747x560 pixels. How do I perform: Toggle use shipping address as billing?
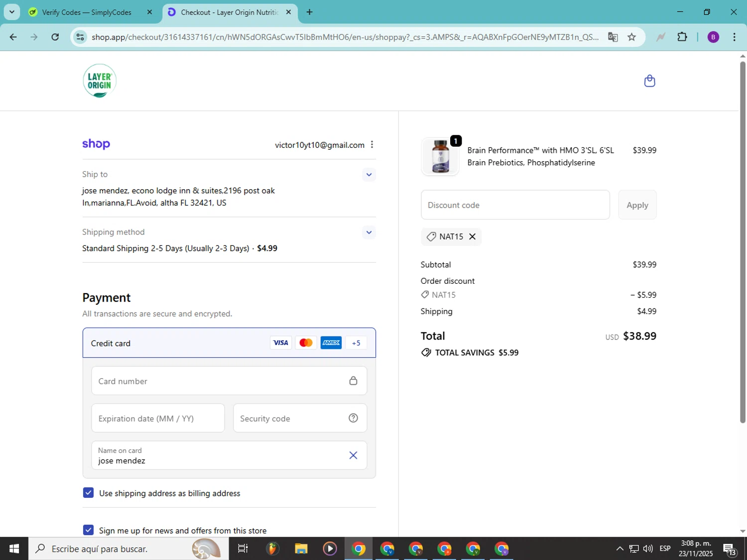88,493
